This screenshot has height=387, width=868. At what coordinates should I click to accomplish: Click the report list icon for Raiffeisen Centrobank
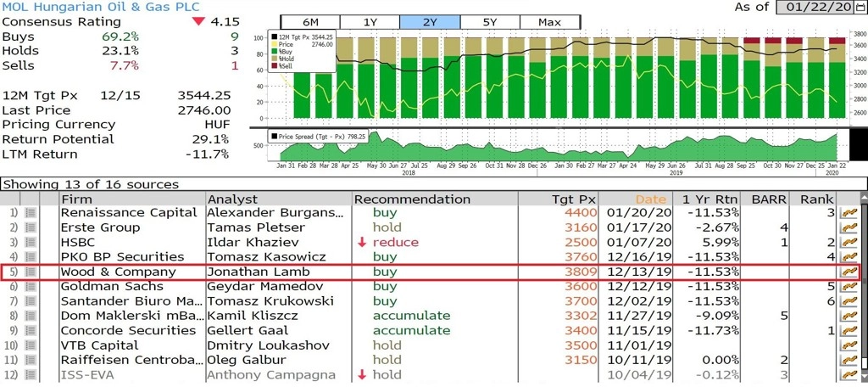[x=31, y=360]
